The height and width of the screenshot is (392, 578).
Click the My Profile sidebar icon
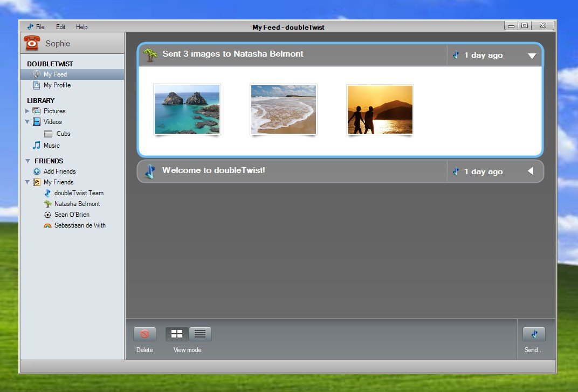point(37,85)
